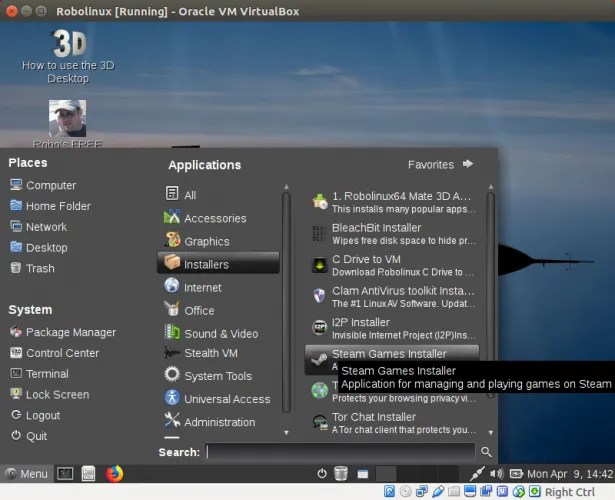
Task: Open Administration category
Action: tap(218, 422)
